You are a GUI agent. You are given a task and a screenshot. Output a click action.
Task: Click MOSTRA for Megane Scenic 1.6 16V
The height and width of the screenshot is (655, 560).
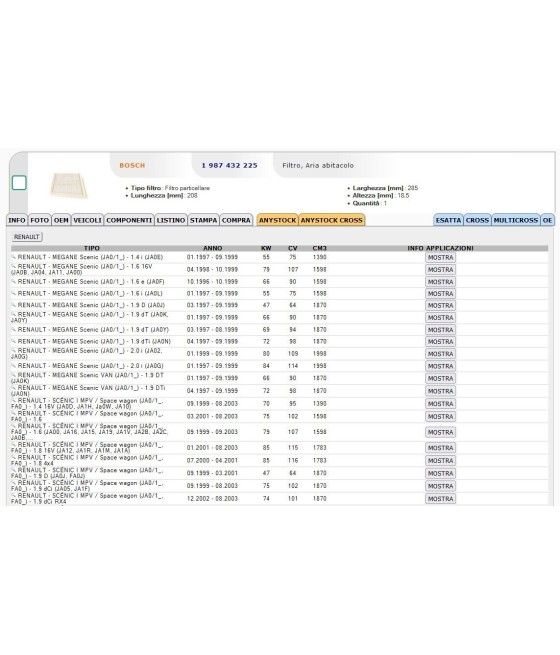[x=440, y=270]
